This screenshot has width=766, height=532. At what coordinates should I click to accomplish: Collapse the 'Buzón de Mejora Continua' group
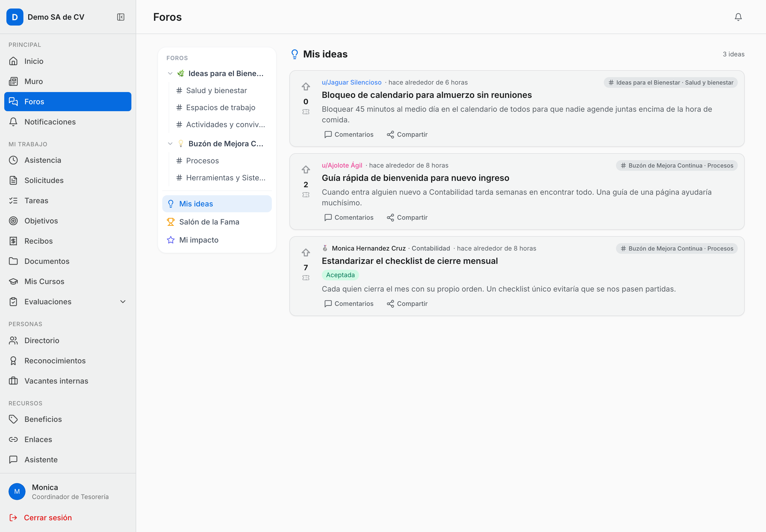point(170,144)
